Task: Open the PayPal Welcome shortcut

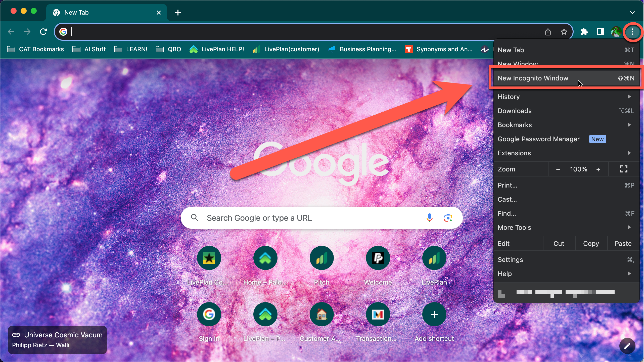Action: (x=378, y=258)
